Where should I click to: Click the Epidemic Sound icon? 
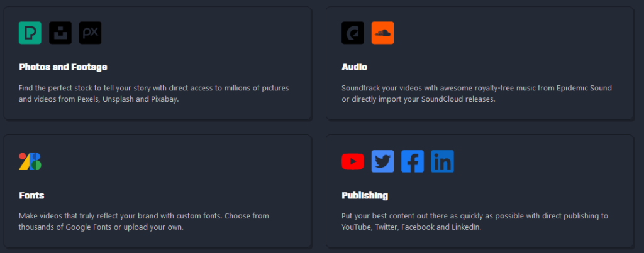pos(353,33)
